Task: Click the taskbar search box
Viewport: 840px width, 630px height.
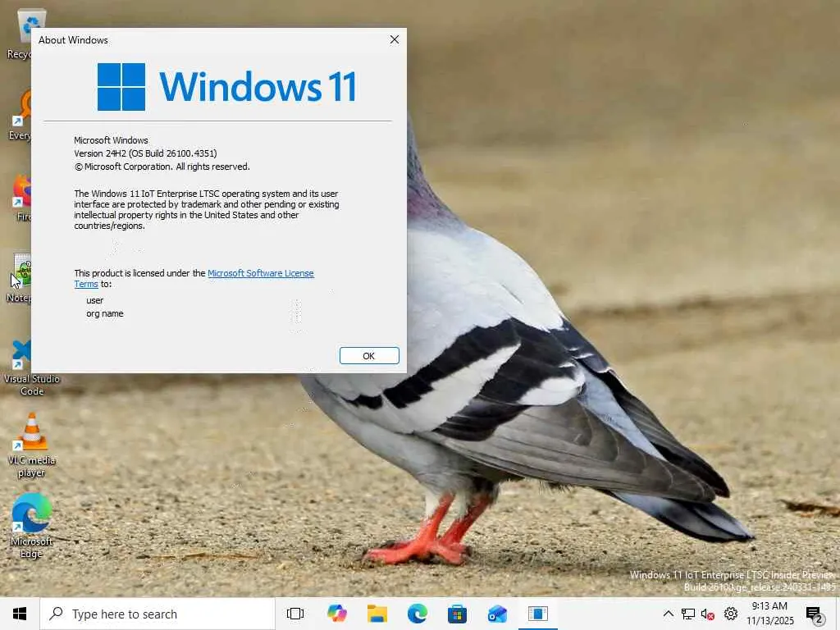Action: [x=157, y=614]
